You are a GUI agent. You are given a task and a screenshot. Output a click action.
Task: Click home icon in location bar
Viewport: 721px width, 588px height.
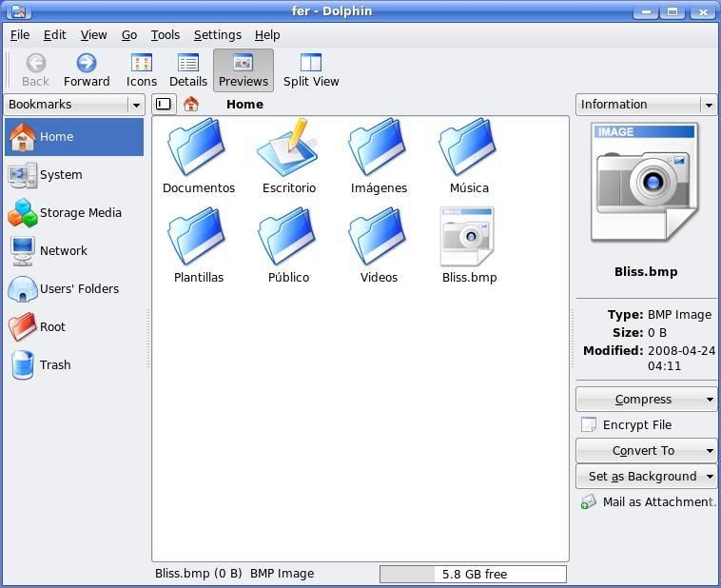pos(191,105)
